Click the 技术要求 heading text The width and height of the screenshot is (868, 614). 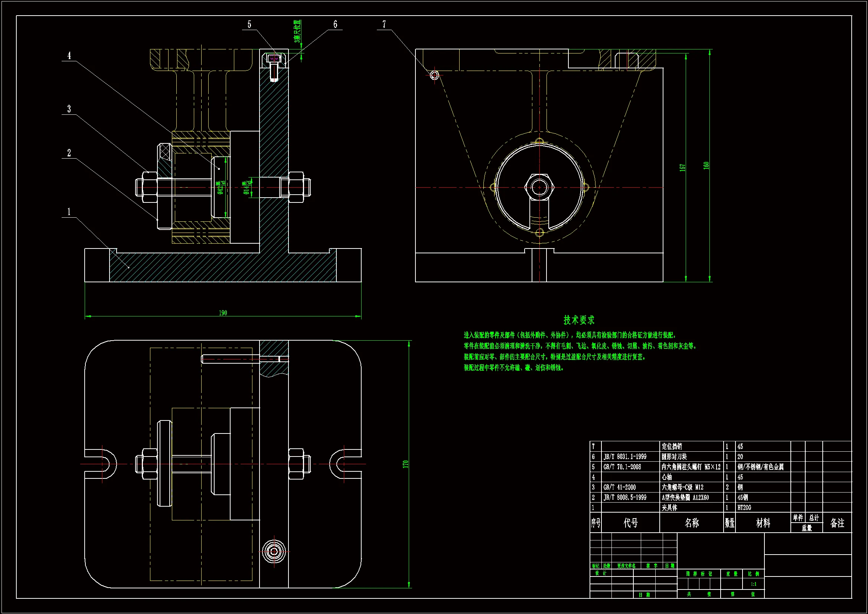point(579,320)
